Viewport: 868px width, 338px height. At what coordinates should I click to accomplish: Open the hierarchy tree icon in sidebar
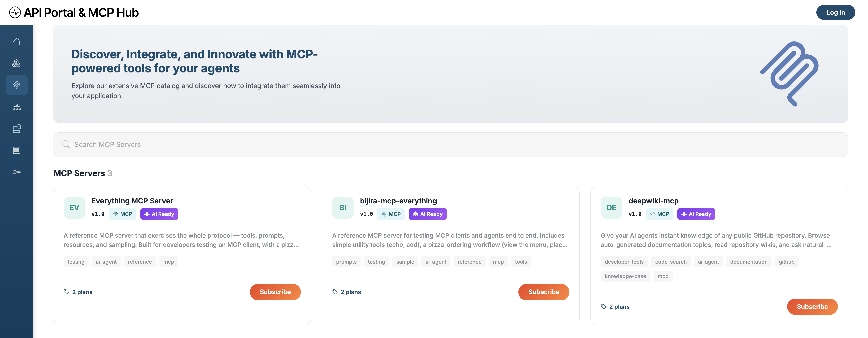point(17,107)
